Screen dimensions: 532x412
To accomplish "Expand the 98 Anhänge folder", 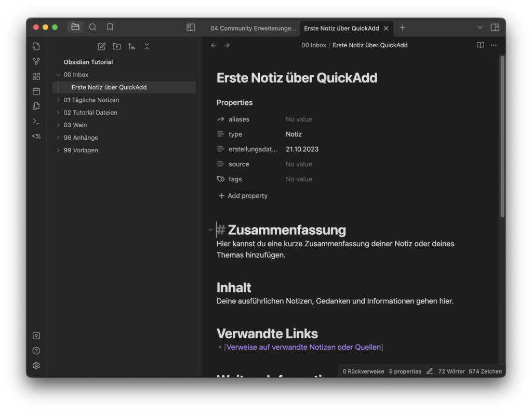I will 58,138.
